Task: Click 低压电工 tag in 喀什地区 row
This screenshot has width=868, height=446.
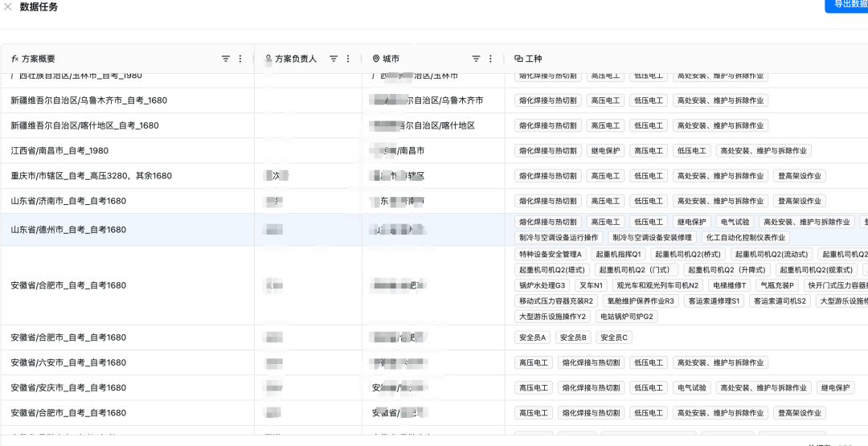Action: [x=649, y=125]
